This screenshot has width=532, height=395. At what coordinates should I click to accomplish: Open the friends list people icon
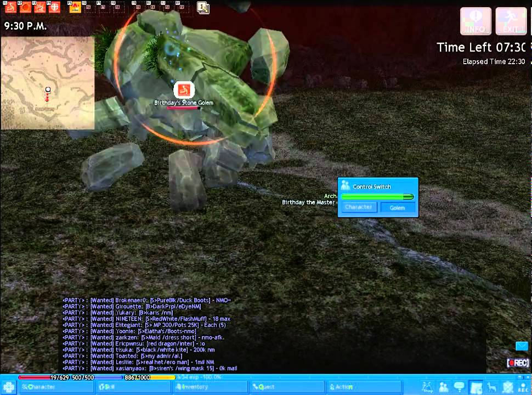[x=444, y=387]
